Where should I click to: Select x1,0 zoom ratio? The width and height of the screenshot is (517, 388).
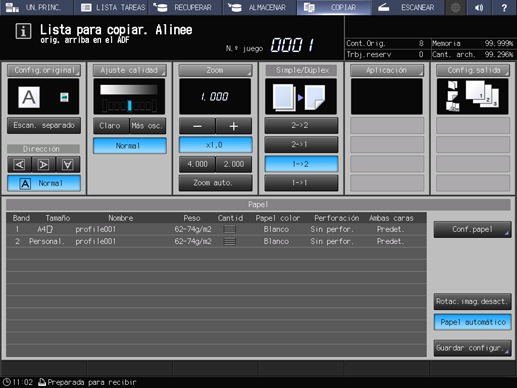(215, 145)
